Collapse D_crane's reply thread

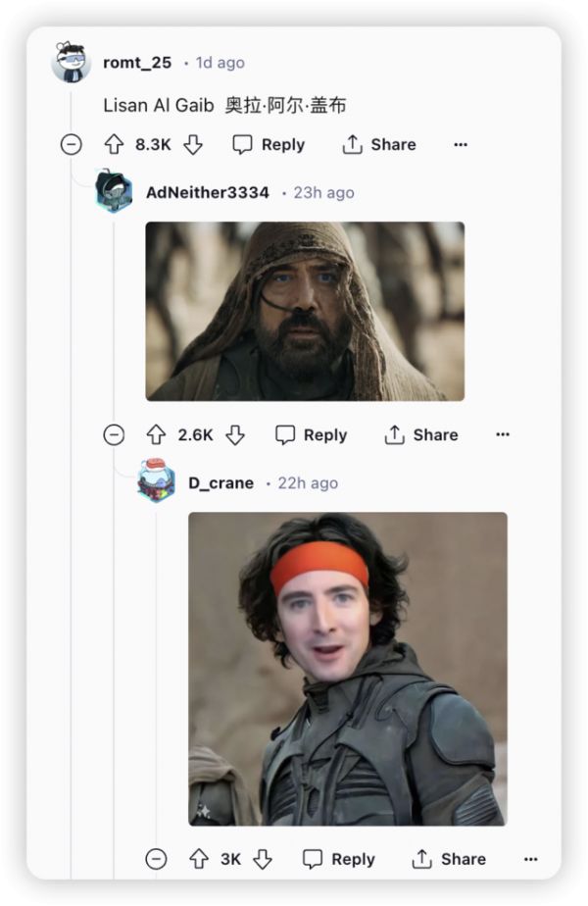[156, 859]
